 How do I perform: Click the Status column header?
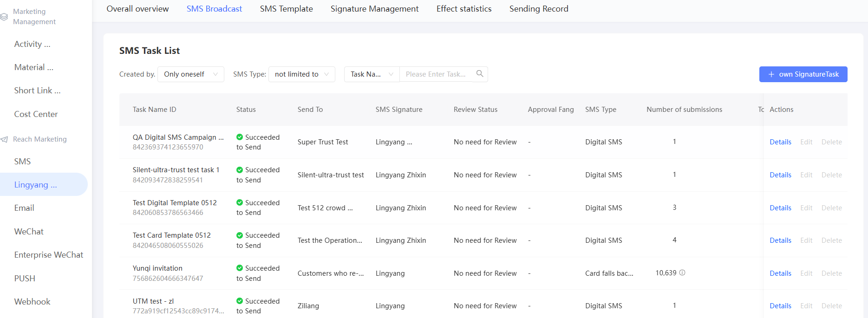pyautogui.click(x=246, y=110)
